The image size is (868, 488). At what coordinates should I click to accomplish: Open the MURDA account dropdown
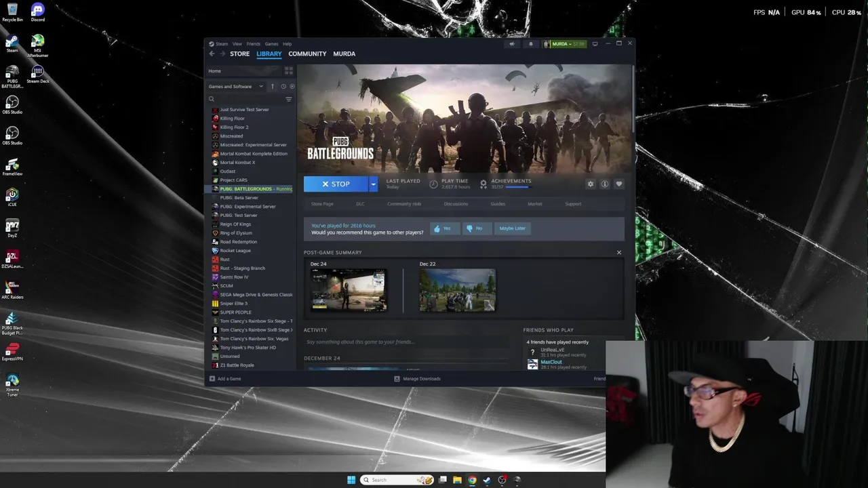(564, 44)
